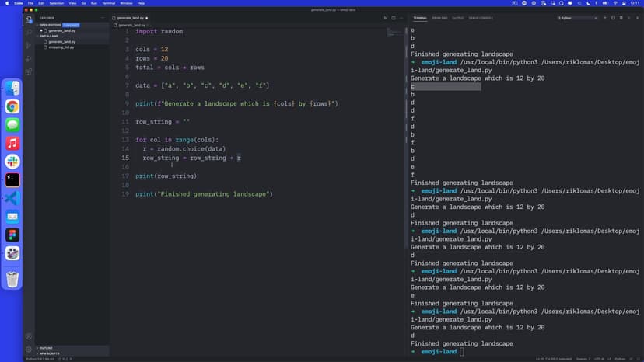Open the terminal shell selector dropdown

(577, 17)
